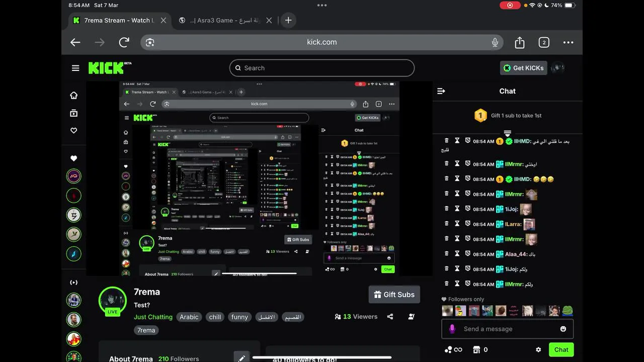
Task: Open emoji picker in message box
Action: click(563, 329)
